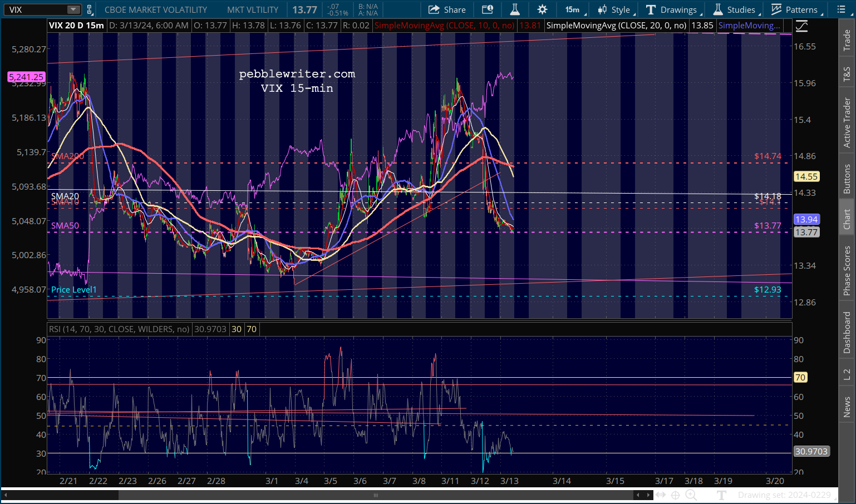Open chart settings gear icon
The image size is (856, 504).
[x=542, y=9]
